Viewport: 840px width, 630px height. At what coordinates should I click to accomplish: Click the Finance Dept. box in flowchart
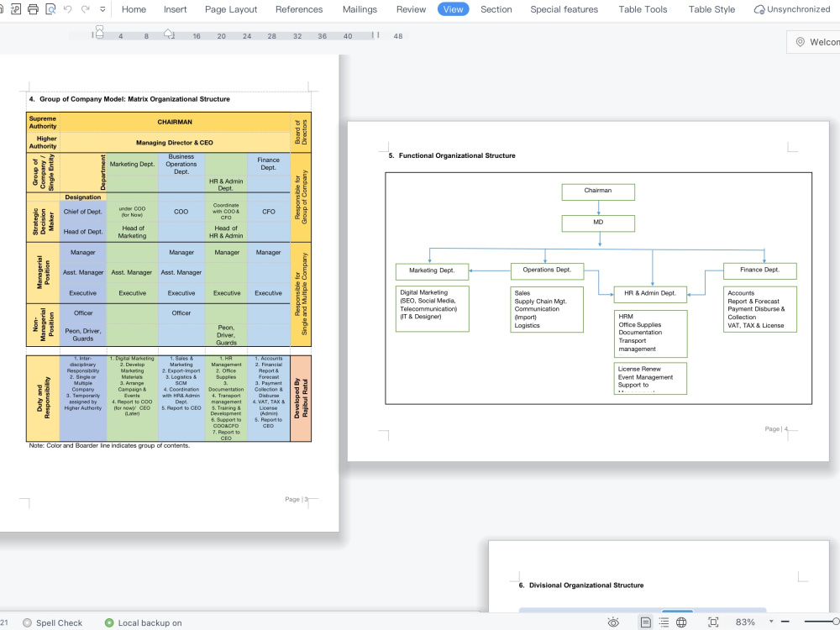point(759,271)
